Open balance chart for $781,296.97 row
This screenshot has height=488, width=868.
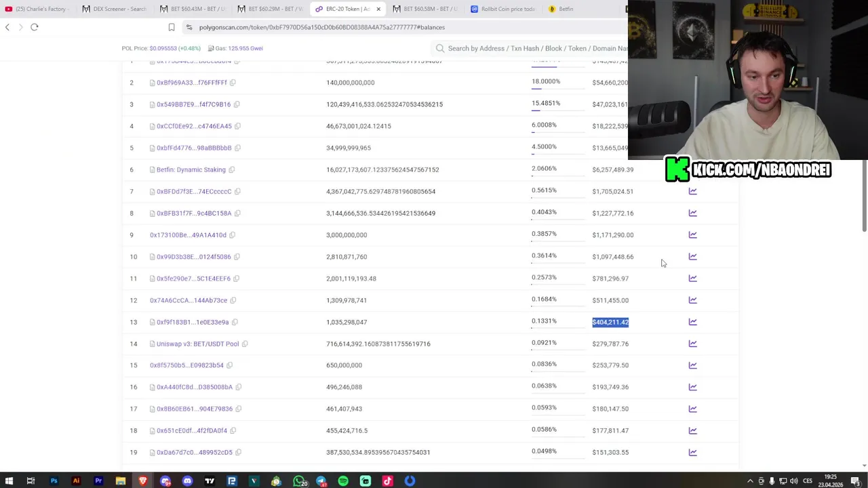(692, 278)
